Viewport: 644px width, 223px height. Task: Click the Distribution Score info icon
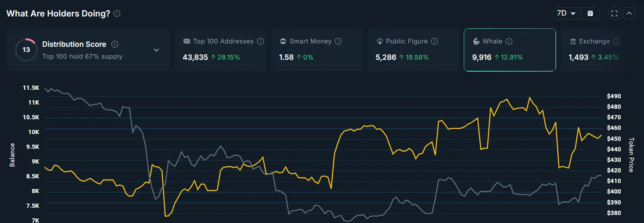click(x=115, y=44)
